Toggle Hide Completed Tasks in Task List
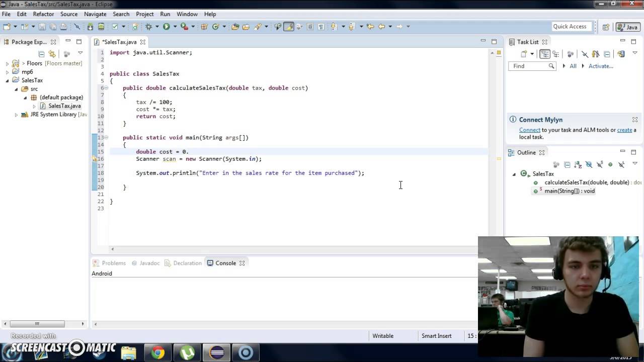Viewport: 644px width, 362px height. point(585,54)
